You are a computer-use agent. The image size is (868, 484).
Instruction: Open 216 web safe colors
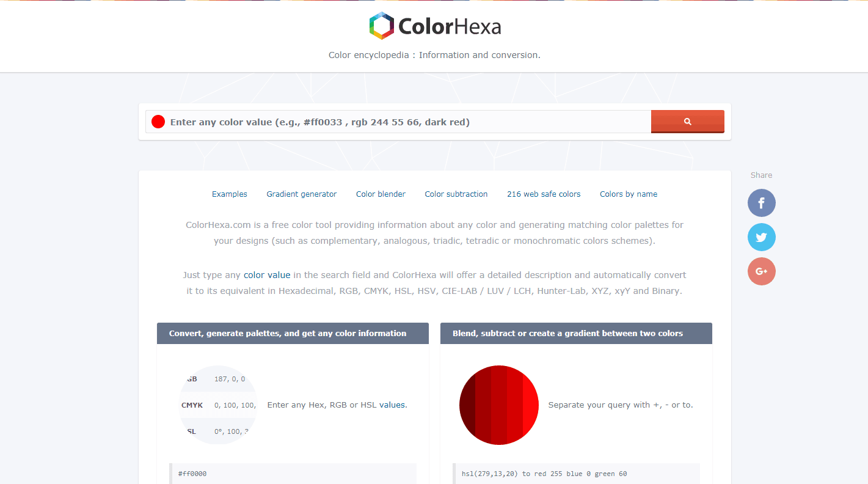(544, 194)
